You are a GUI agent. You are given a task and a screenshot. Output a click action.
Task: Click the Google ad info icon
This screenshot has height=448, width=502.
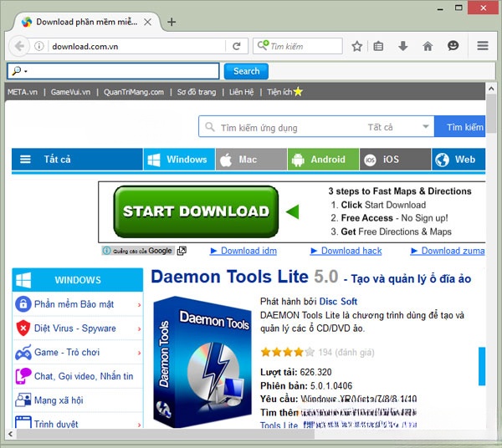coord(107,251)
